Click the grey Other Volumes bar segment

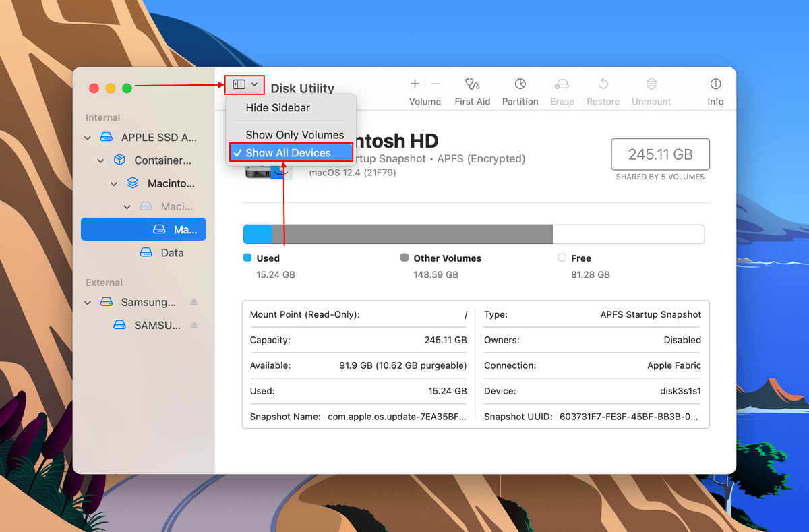tap(413, 235)
